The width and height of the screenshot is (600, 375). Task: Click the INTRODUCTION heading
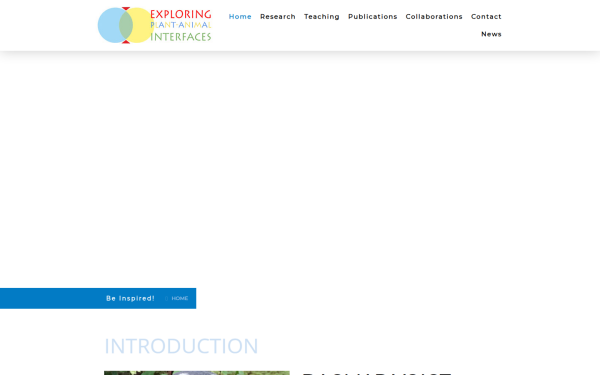(181, 346)
